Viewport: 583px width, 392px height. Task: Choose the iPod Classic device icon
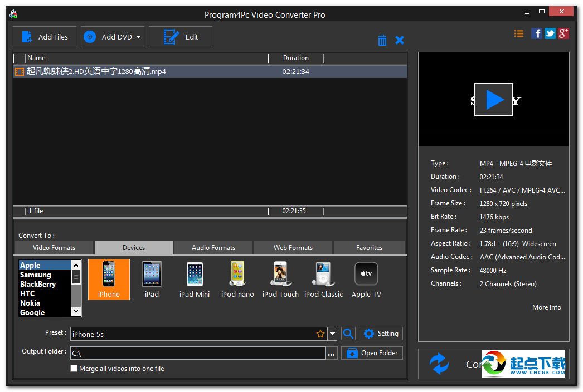click(x=323, y=280)
